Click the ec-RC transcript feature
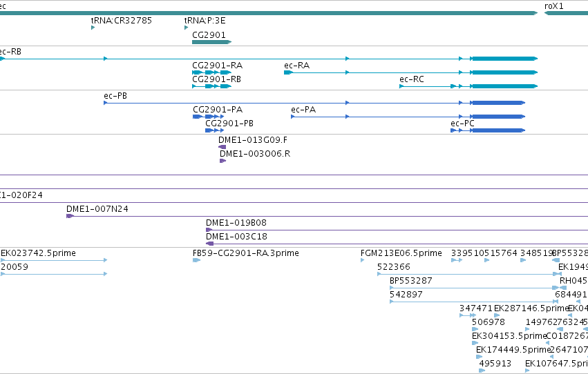This screenshot has height=374, width=588. tap(468, 86)
